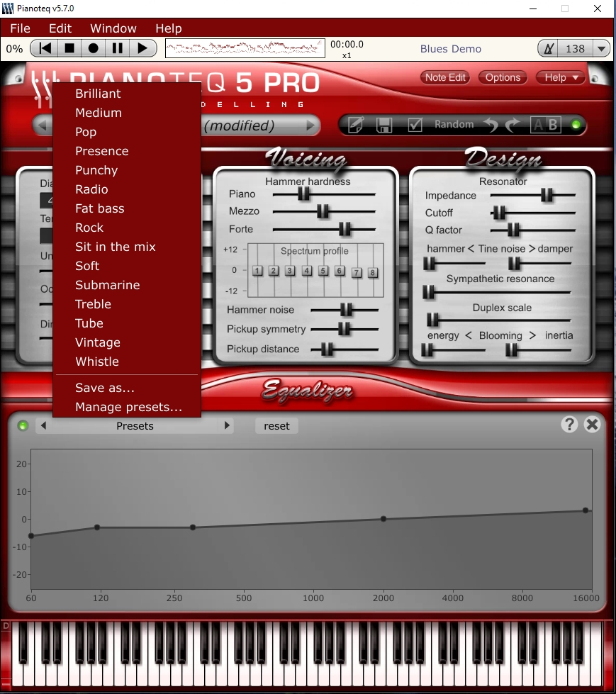Open the equalizer Presets selector
The image size is (616, 694).
(135, 426)
